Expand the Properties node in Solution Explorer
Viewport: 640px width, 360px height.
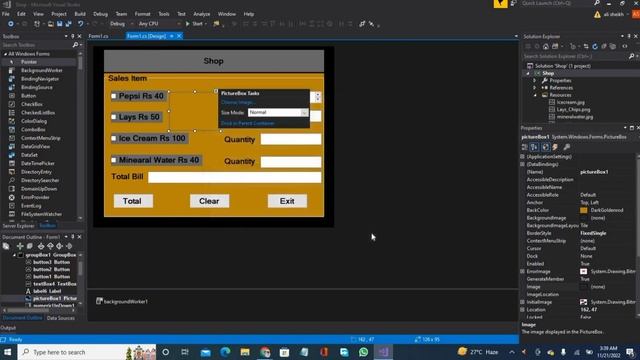(535, 81)
